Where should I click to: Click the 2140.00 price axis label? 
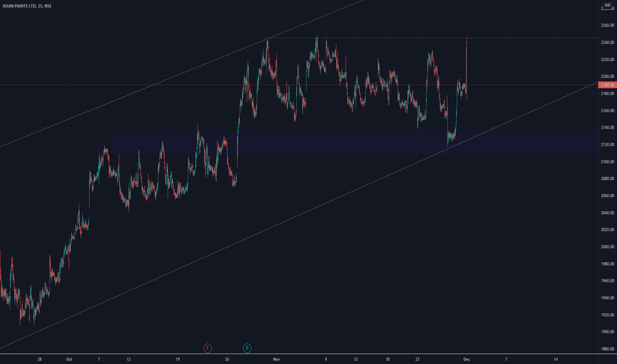point(608,128)
